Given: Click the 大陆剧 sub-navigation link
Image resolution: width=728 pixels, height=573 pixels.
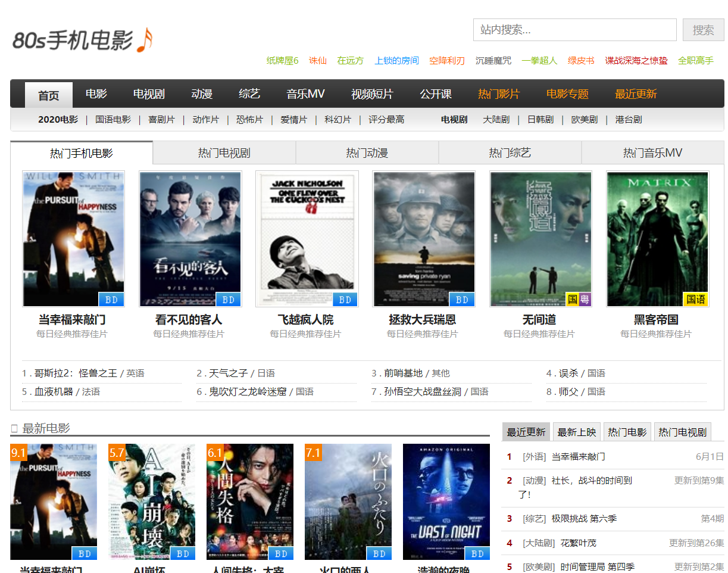Looking at the screenshot, I should click(496, 119).
